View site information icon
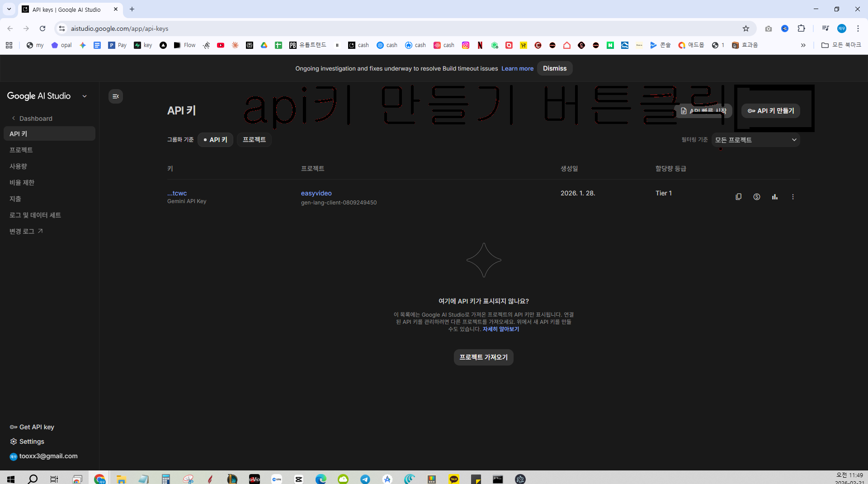 pos(62,28)
